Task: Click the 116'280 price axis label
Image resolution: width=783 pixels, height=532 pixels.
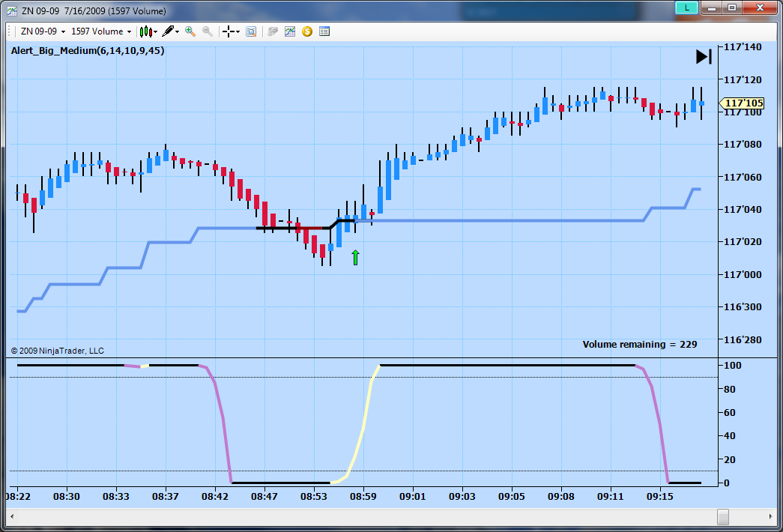Action: pyautogui.click(x=743, y=339)
